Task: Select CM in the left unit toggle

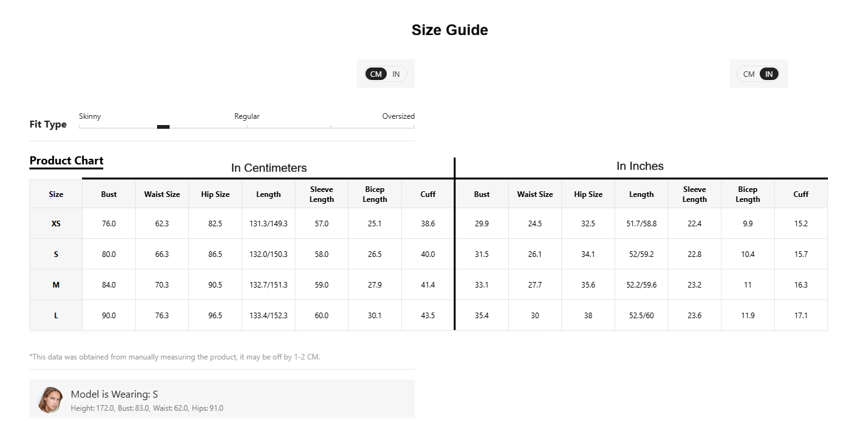Action: (375, 74)
